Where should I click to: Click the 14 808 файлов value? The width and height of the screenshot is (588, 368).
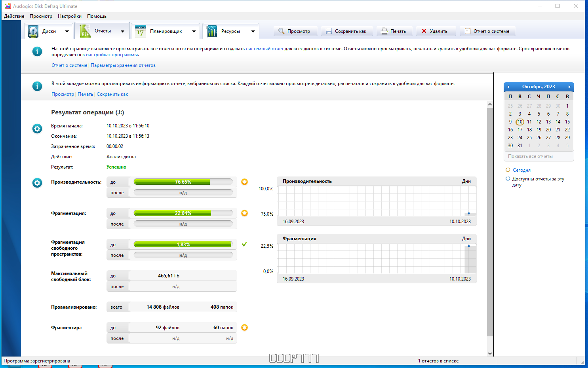163,307
